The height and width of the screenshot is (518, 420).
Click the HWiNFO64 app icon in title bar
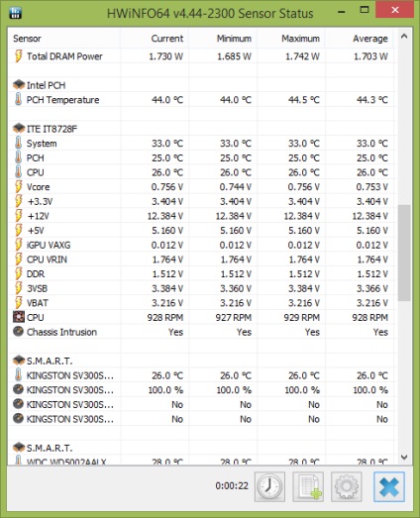click(15, 13)
